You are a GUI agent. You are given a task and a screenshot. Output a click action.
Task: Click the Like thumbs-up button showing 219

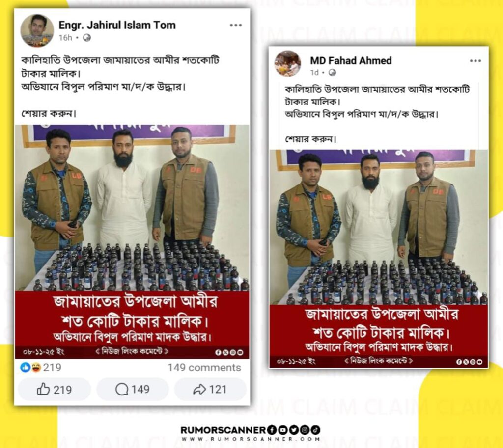coord(54,389)
